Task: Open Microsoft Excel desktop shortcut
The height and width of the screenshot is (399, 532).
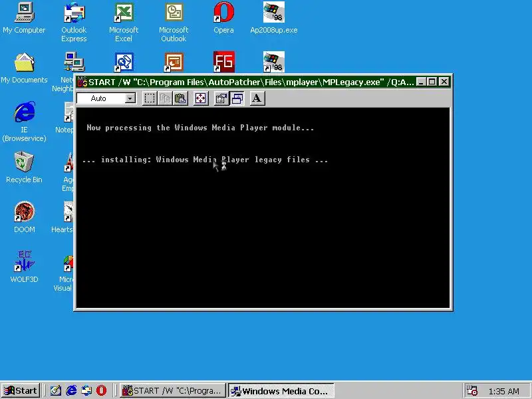Action: (124, 23)
